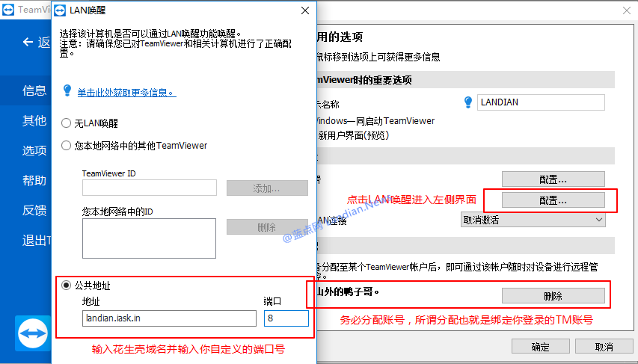Click the 删除 button beside the account name
Screen dimensions: 638x364
click(553, 296)
